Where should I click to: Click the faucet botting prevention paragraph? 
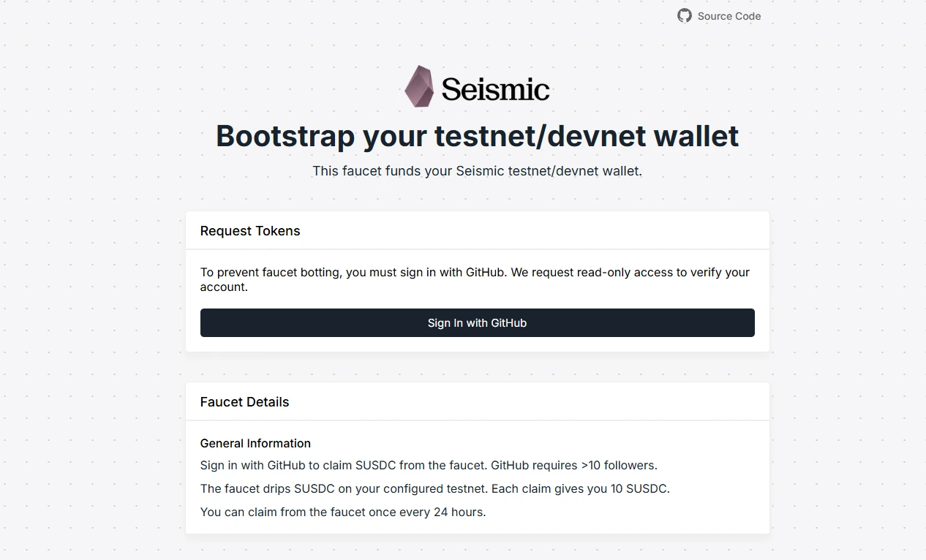(x=475, y=279)
